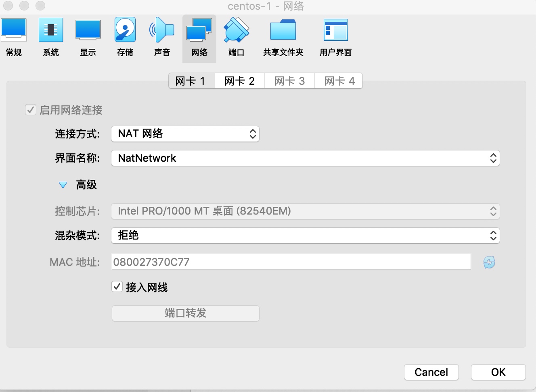This screenshot has width=536, height=392.
Task: Toggle the 启用网络连接 checkbox
Action: (x=31, y=110)
